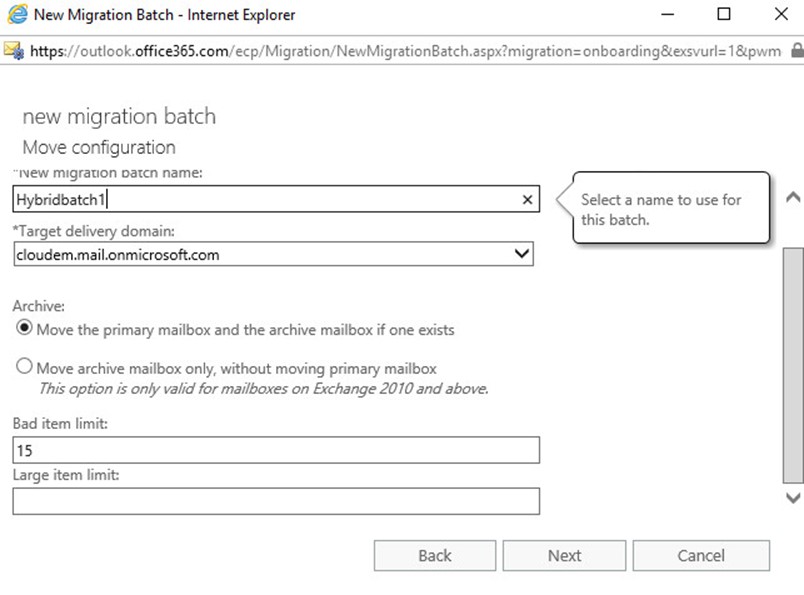The height and width of the screenshot is (595, 804).
Task: Click the Next button
Action: [x=564, y=556]
